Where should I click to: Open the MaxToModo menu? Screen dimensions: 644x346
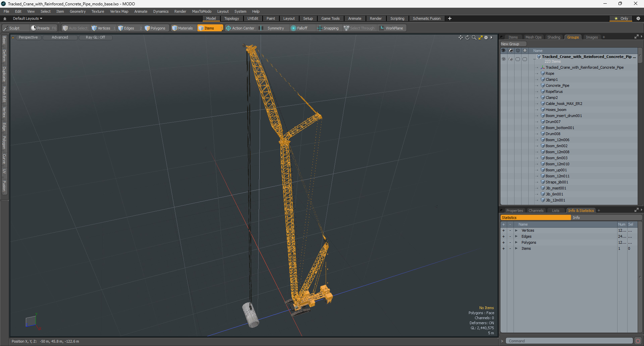202,11
